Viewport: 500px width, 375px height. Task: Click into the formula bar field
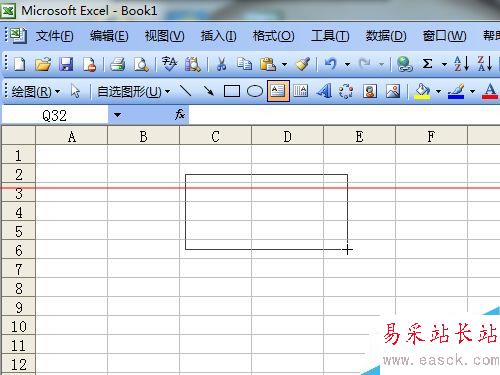[344, 115]
